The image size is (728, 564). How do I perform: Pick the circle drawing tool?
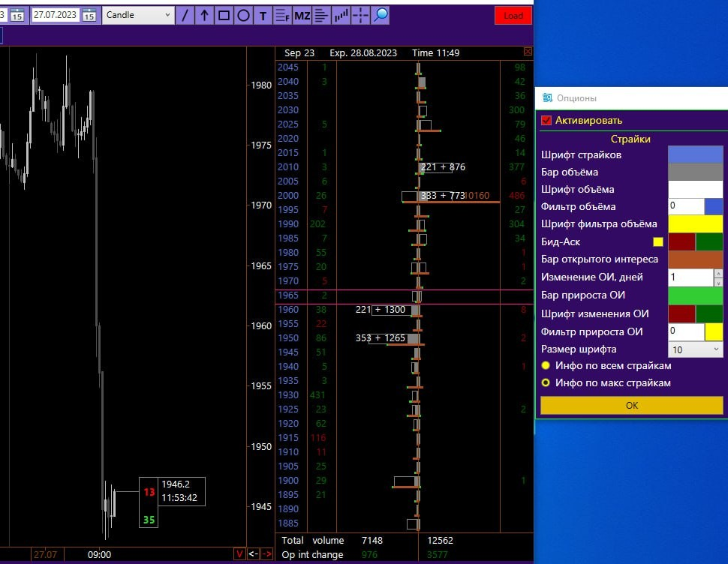tap(243, 15)
